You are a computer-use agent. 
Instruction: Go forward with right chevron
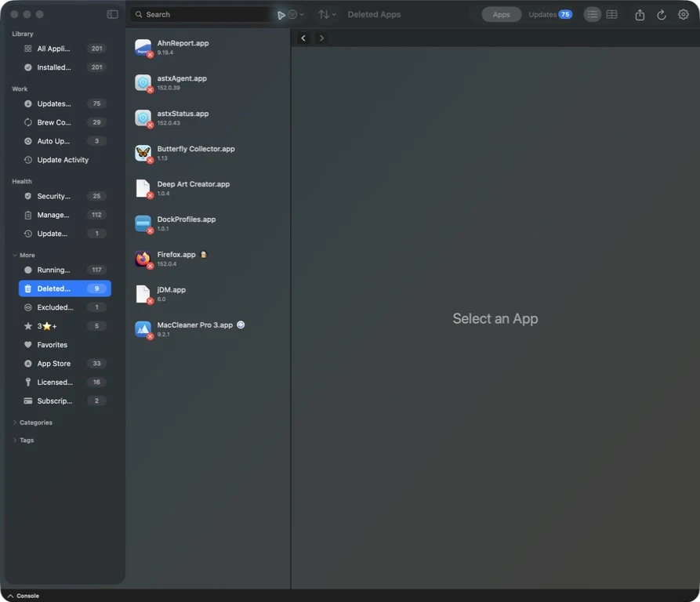(x=321, y=38)
